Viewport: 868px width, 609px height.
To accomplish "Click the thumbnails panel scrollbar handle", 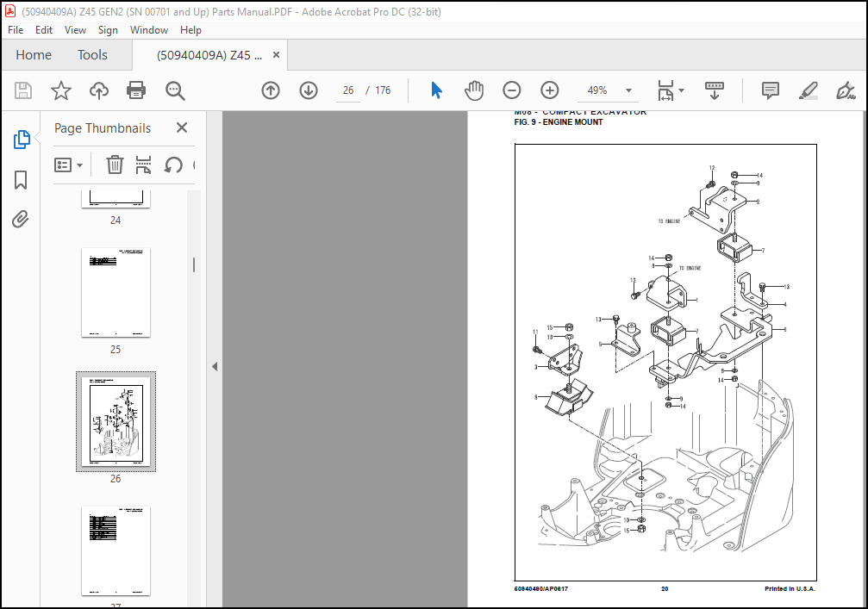I will pos(194,265).
